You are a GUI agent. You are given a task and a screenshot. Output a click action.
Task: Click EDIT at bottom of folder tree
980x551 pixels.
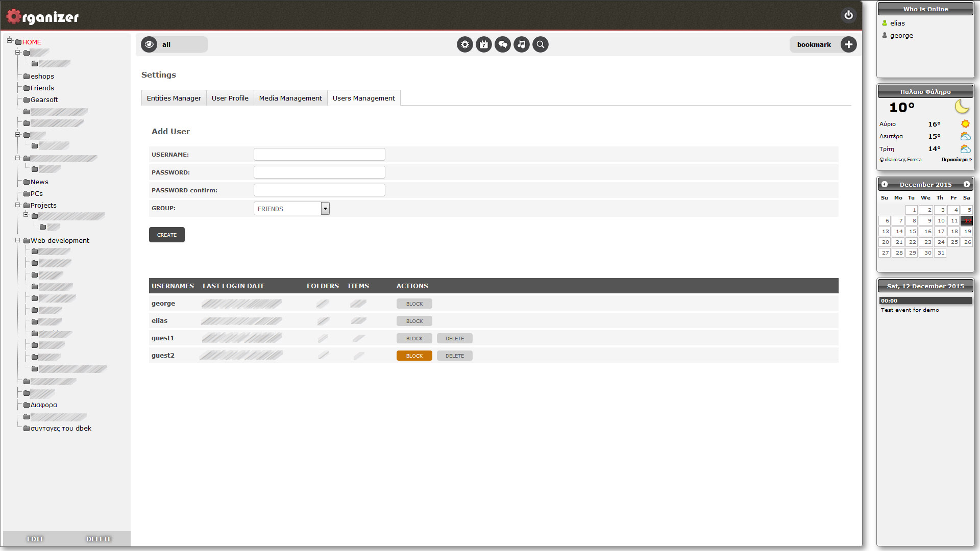pos(35,539)
